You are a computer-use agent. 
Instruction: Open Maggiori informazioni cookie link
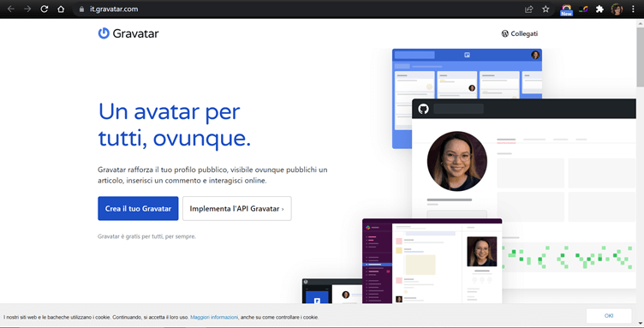pyautogui.click(x=214, y=317)
